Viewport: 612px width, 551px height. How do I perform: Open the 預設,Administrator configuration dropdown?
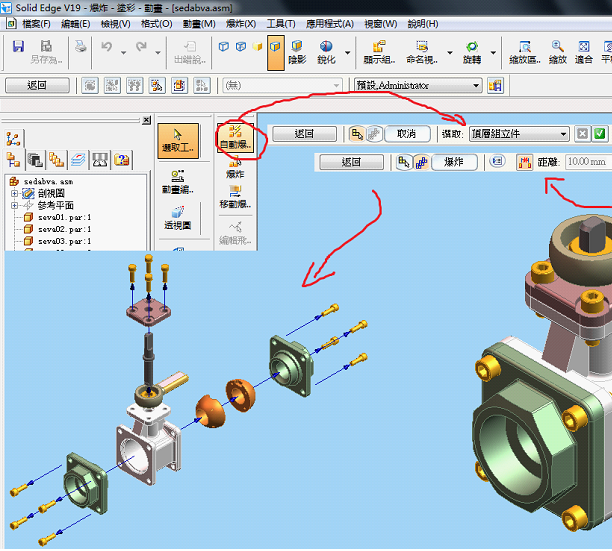pyautogui.click(x=418, y=85)
